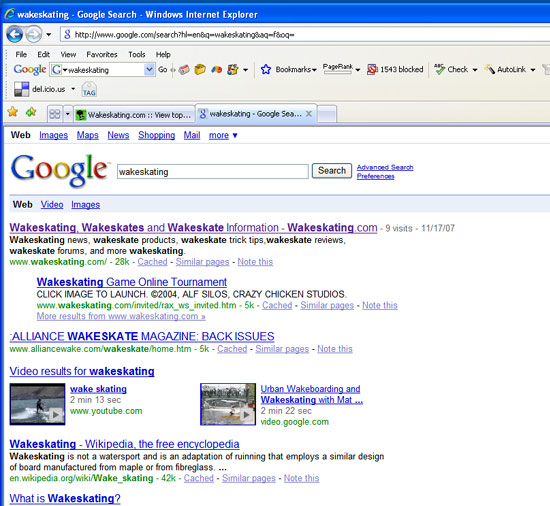This screenshot has width=550, height=506.
Task: Open Alliance Wakeskate Magazine Back Issues result
Action: 142,336
